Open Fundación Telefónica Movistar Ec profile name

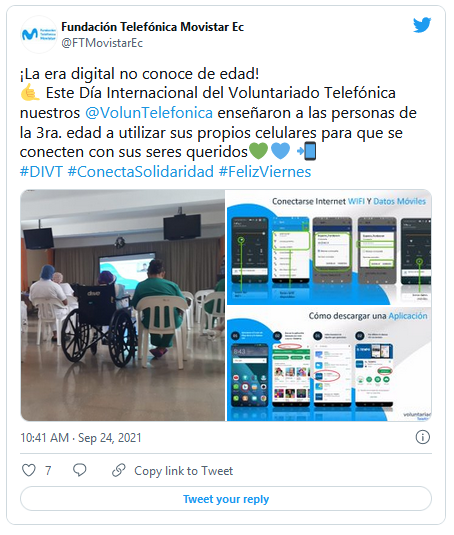pos(152,27)
